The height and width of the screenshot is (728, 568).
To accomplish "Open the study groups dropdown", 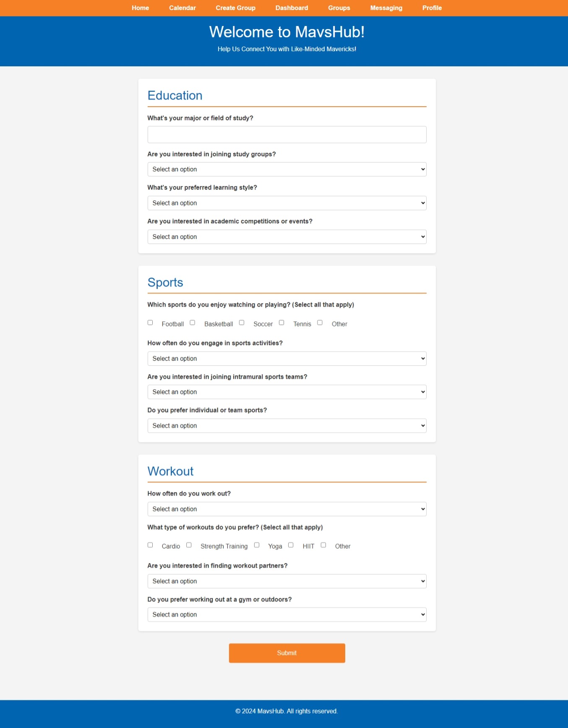I will 287,169.
